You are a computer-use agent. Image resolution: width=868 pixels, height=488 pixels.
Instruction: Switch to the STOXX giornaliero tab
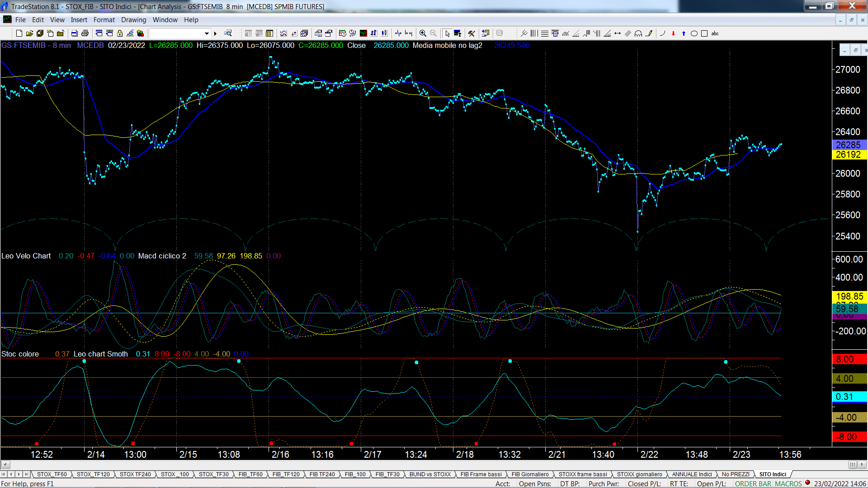[x=640, y=474]
